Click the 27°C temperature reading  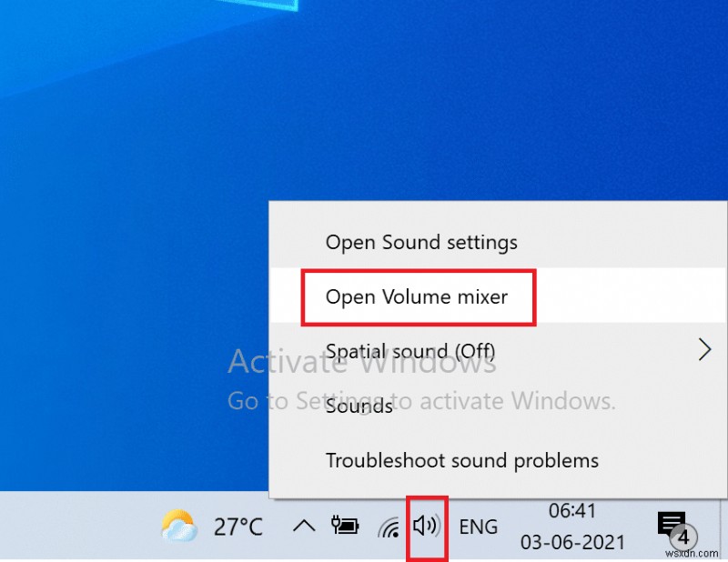(x=238, y=527)
